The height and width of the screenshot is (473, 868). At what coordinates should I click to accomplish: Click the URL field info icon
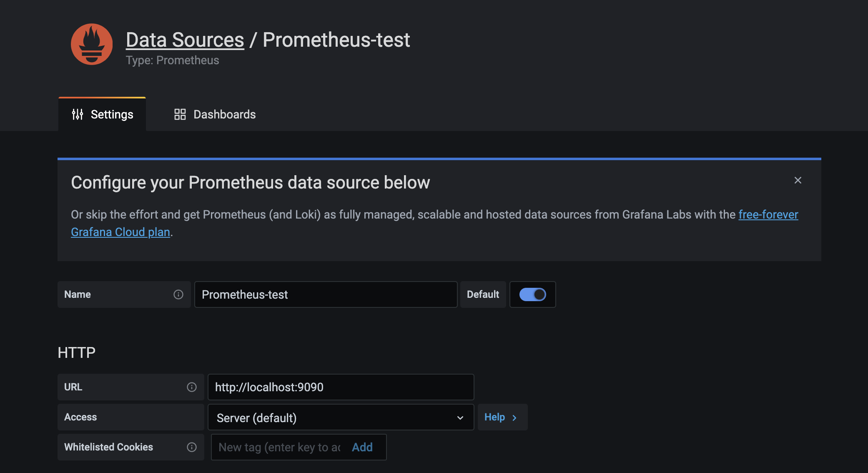point(192,387)
